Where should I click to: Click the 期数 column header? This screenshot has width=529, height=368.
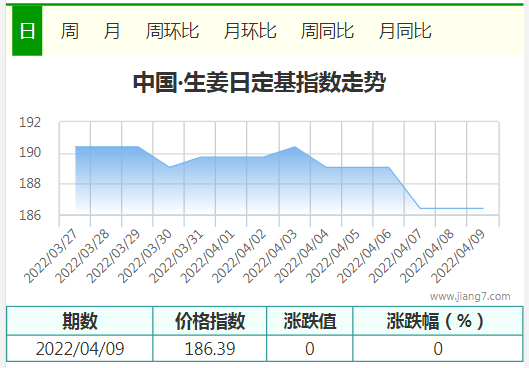click(x=80, y=321)
